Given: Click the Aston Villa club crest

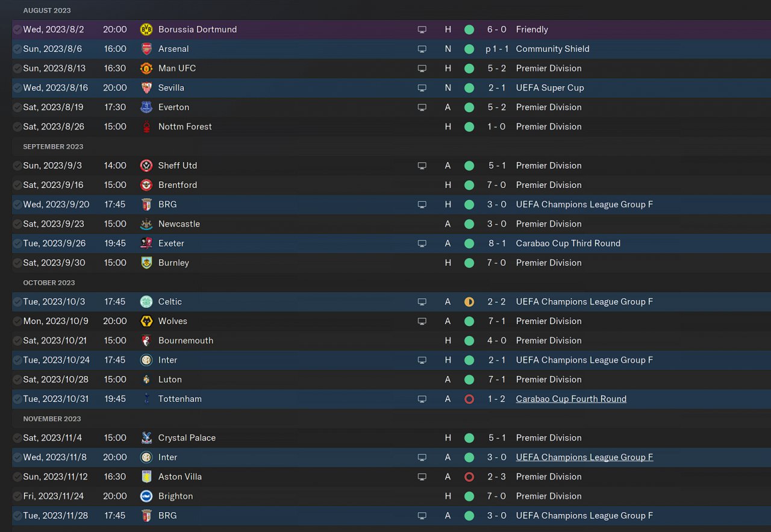Looking at the screenshot, I should click(146, 477).
